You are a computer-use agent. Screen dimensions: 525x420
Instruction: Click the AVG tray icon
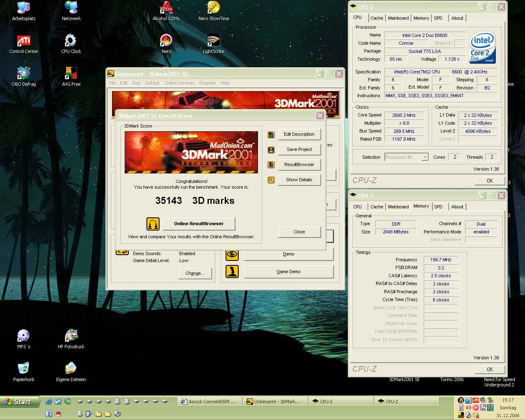(461, 415)
